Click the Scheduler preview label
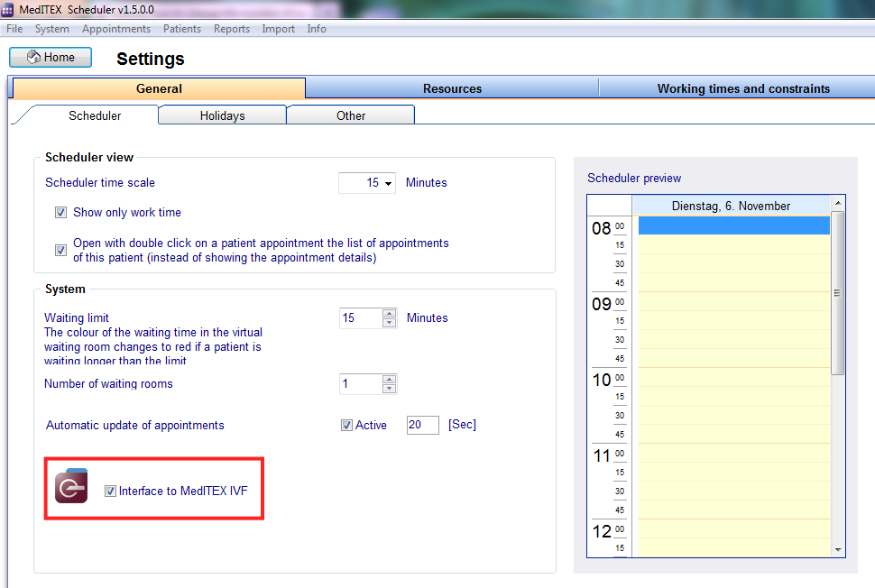The height and width of the screenshot is (588, 875). tap(634, 178)
